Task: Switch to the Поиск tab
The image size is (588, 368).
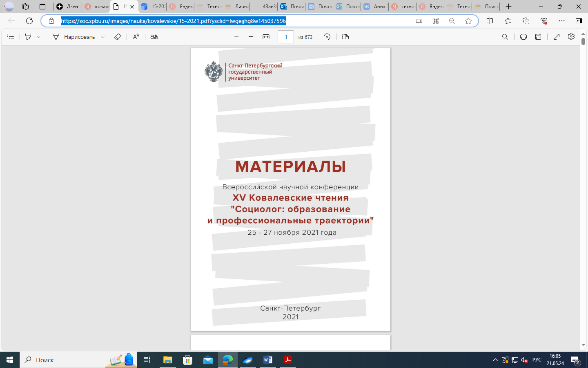Action: [486, 7]
